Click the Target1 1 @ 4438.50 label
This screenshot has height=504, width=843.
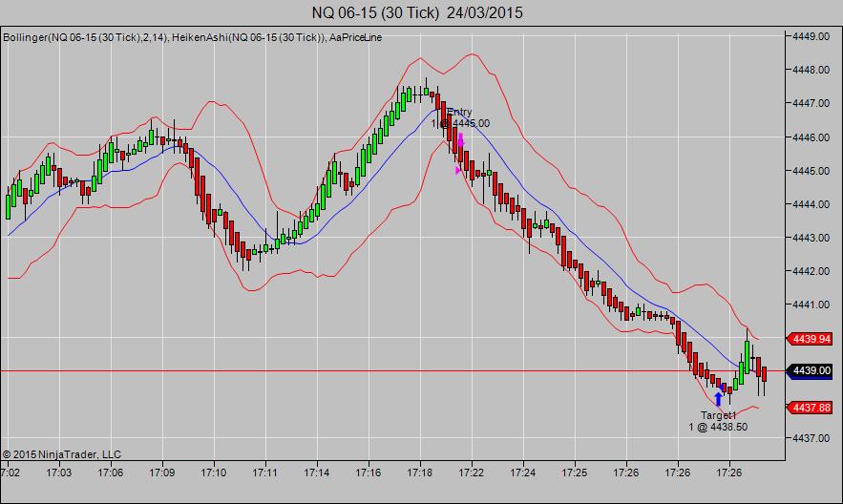click(718, 421)
